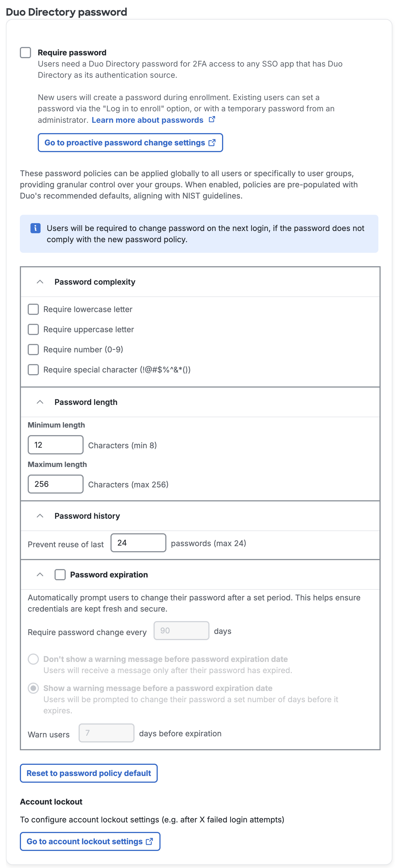Collapse the Password length section

[x=40, y=402]
